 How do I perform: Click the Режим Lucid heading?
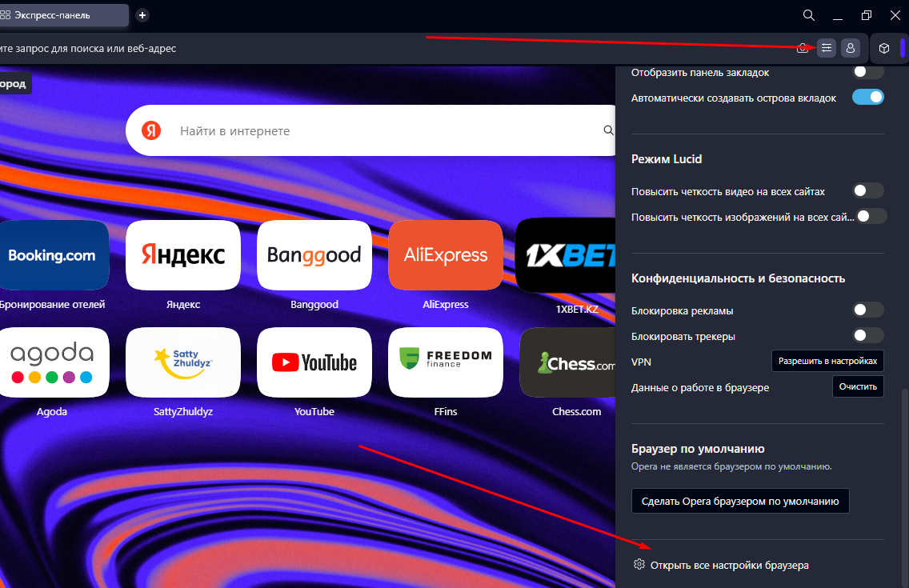click(x=667, y=158)
